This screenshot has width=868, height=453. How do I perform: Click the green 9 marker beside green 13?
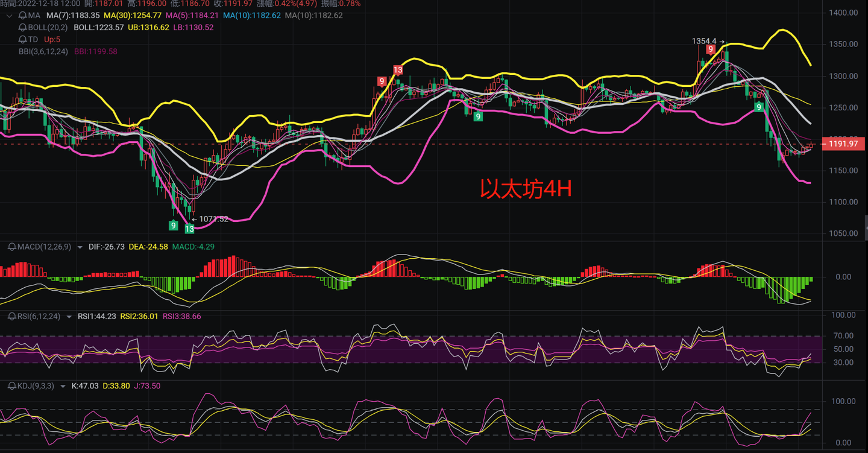(x=174, y=225)
